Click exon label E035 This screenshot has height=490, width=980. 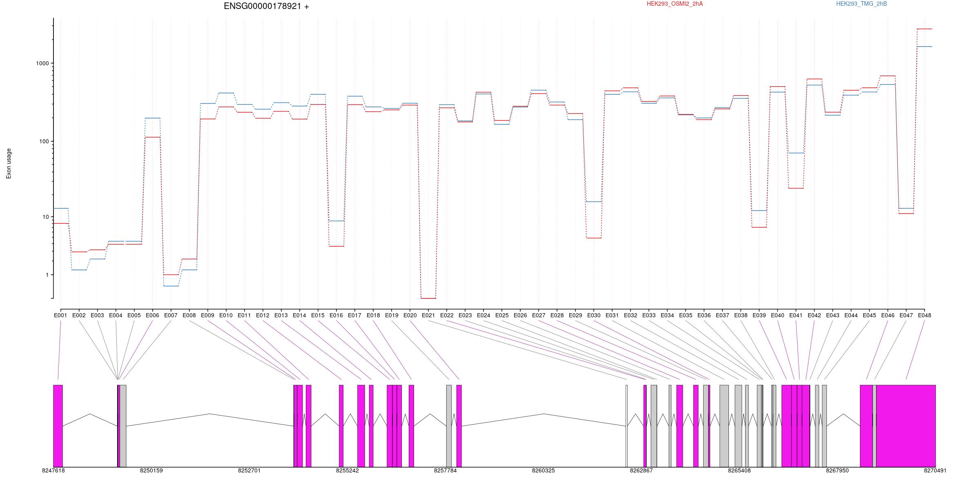pos(686,315)
